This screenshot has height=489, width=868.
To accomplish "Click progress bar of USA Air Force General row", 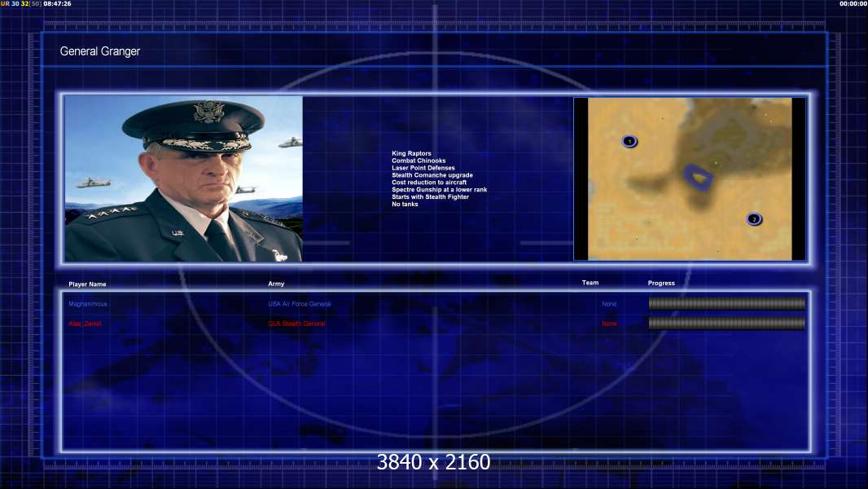I will click(x=727, y=303).
